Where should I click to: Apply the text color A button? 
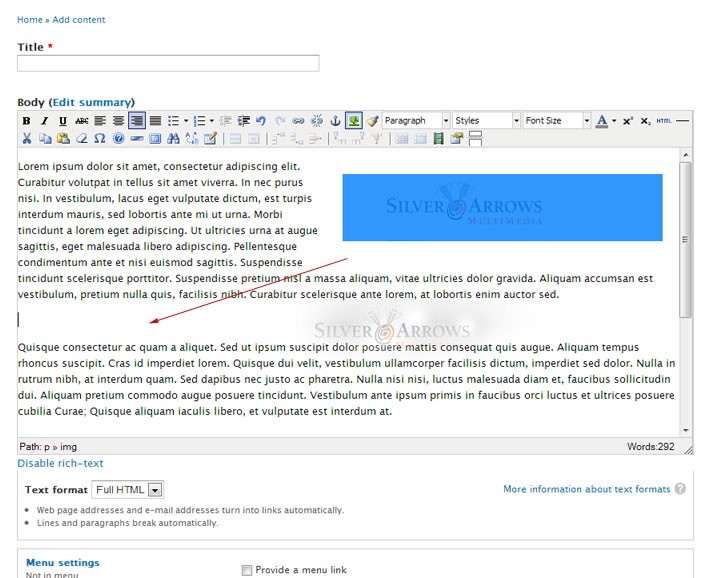(x=602, y=121)
